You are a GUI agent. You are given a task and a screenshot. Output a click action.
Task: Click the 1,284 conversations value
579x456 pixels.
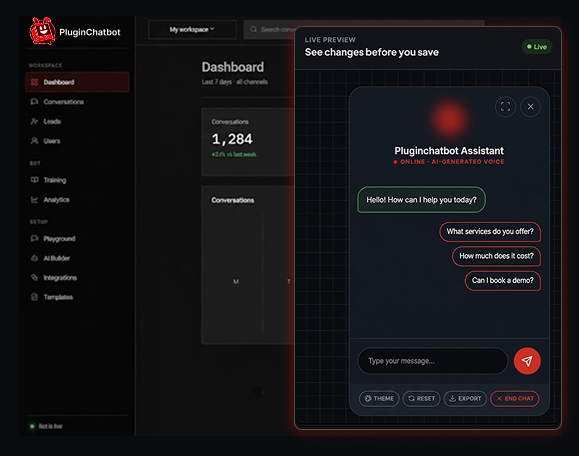[x=232, y=139]
